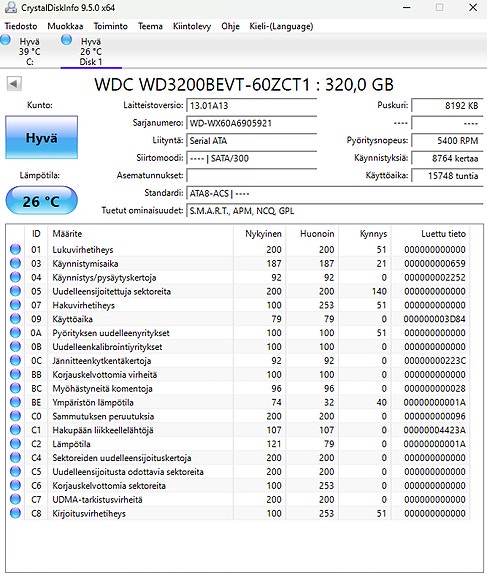Click status circle of C: drive tab
This screenshot has width=487, height=575.
click(x=6, y=40)
